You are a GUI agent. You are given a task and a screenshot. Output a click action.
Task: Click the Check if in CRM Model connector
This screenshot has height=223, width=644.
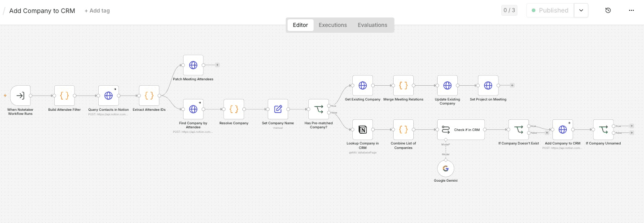[x=446, y=141]
